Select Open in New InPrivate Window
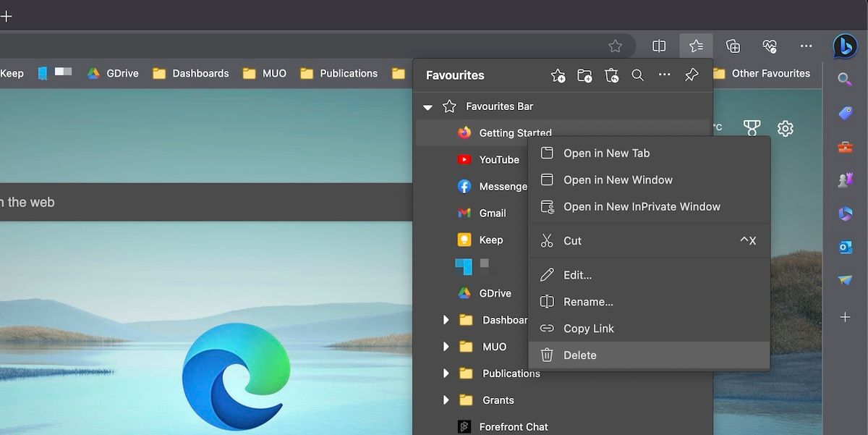This screenshot has width=868, height=435. coord(642,206)
